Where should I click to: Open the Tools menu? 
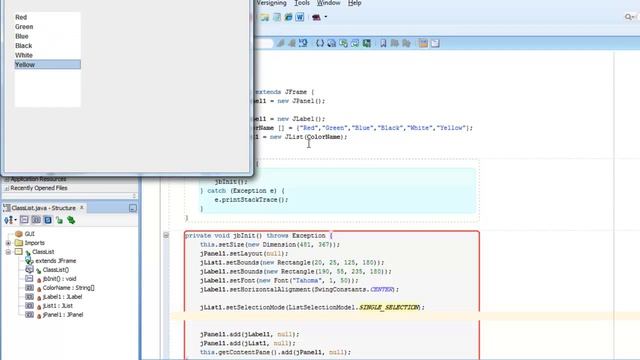302,3
